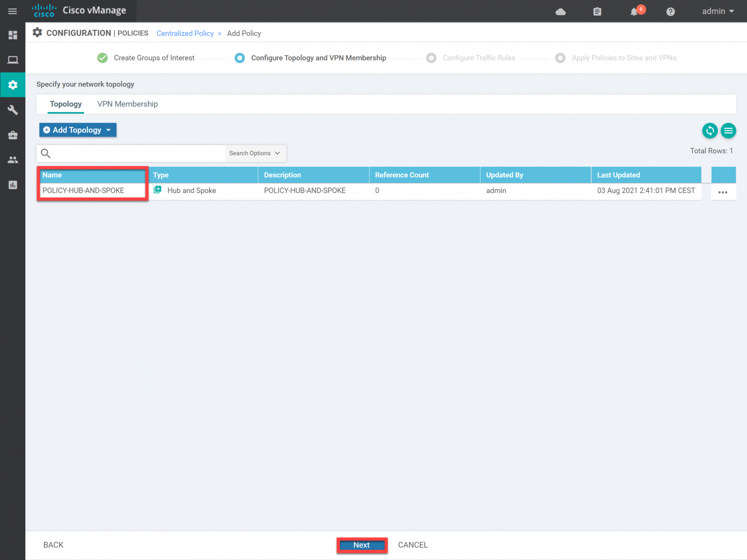The height and width of the screenshot is (560, 747).
Task: Click inside the topology search field
Action: tap(131, 153)
